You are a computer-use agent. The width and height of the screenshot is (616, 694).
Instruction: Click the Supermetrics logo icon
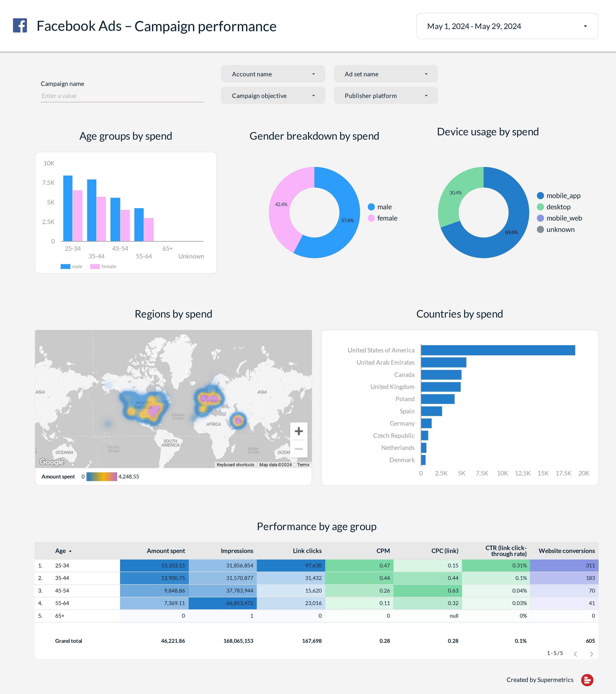tap(587, 680)
